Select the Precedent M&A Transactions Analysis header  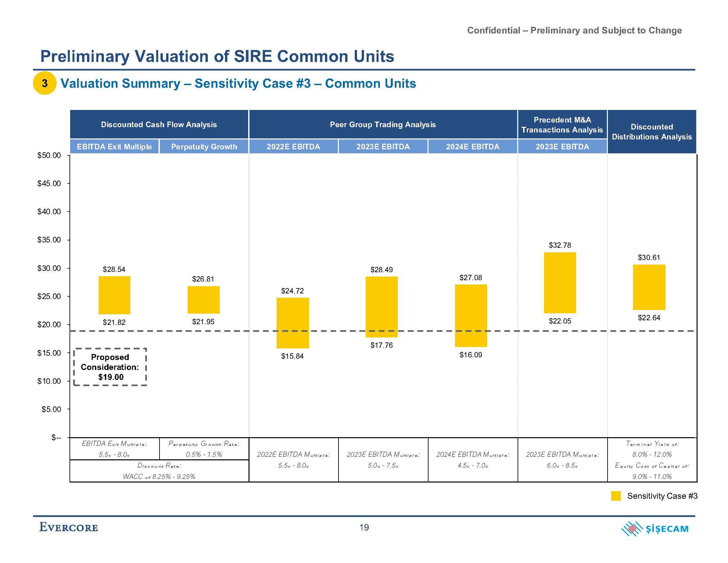(562, 124)
